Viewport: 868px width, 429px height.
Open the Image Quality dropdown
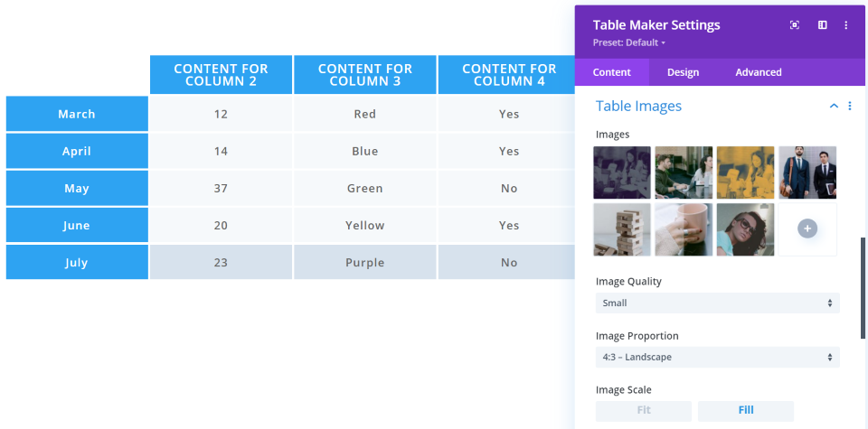coord(718,303)
